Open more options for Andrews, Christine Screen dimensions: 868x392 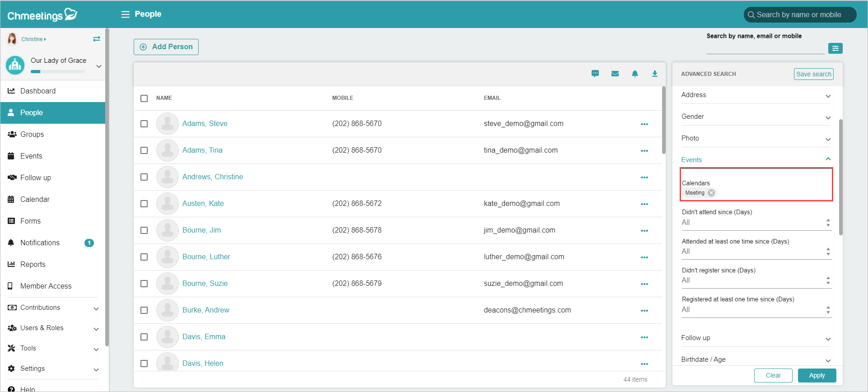click(644, 177)
